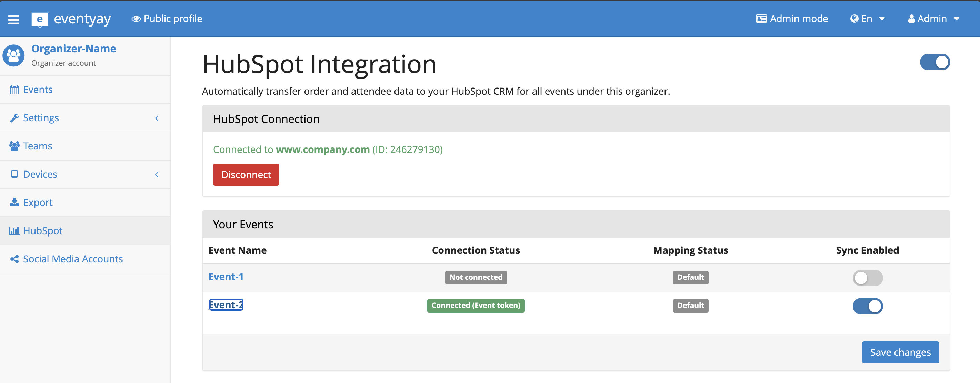This screenshot has height=383, width=980.
Task: Click the eventyay brand text
Action: coord(82,19)
